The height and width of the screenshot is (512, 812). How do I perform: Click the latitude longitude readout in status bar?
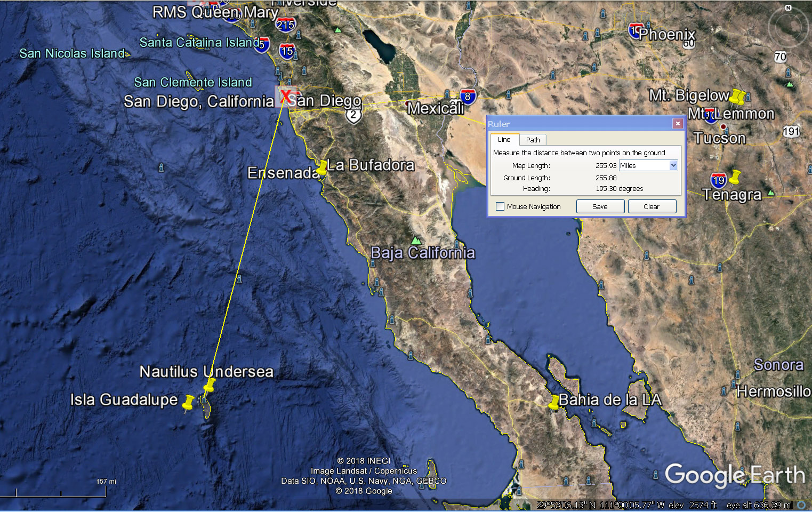point(600,505)
